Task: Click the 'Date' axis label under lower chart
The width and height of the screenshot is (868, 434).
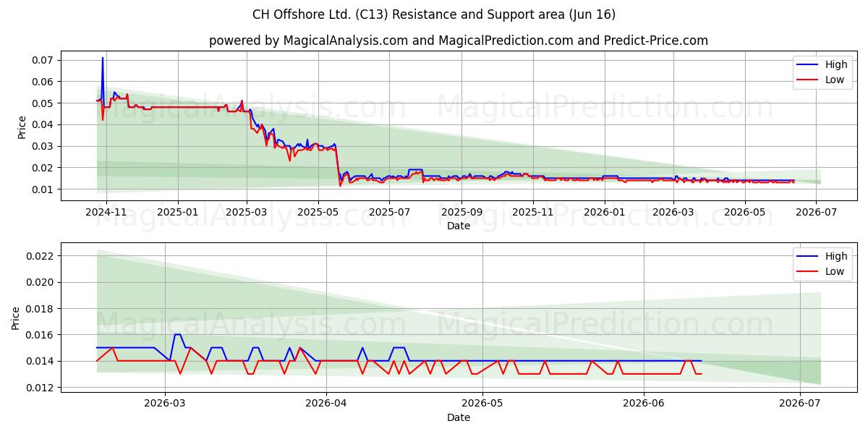Action: pos(459,417)
